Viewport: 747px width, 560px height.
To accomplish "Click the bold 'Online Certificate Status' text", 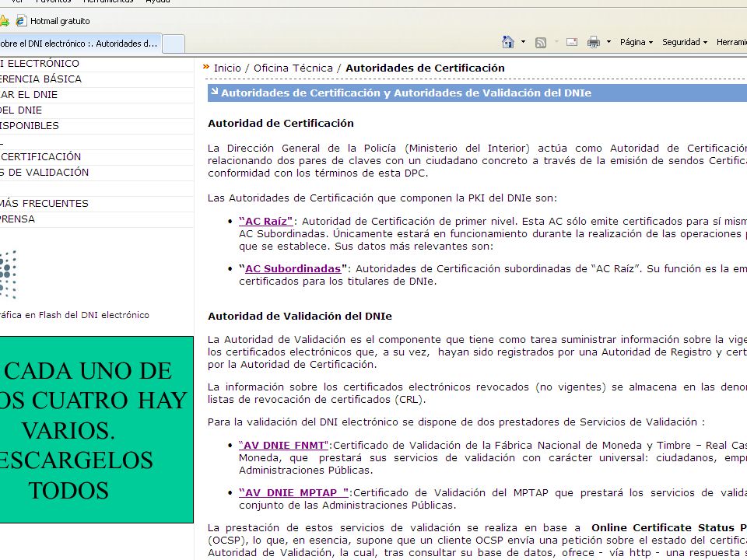I will (663, 528).
